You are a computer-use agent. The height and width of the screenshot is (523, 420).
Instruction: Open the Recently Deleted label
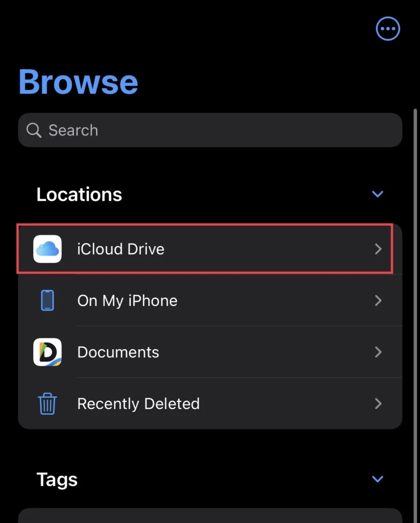coord(138,403)
